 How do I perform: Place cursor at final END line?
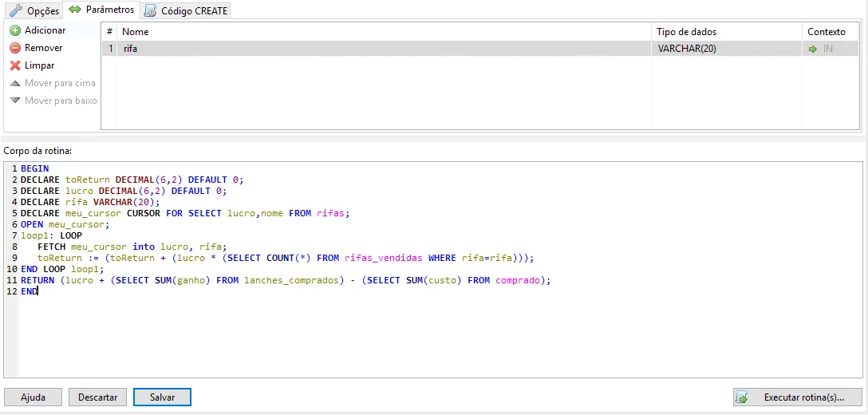pos(29,291)
